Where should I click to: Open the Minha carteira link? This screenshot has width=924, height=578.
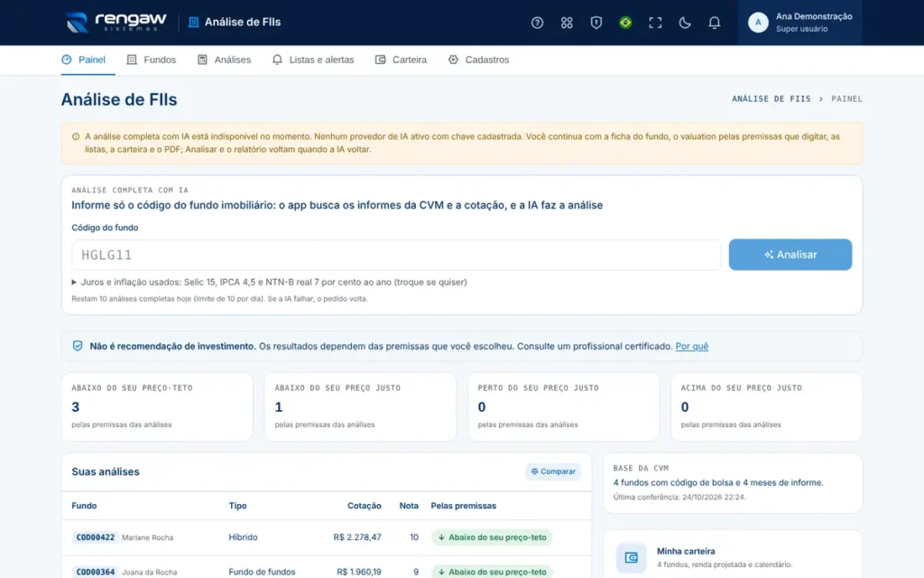point(686,552)
